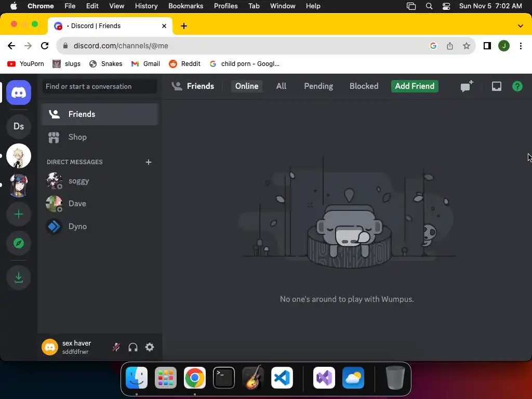Create a DM with plus icon
Screen dimensions: 532x399
(x=148, y=162)
